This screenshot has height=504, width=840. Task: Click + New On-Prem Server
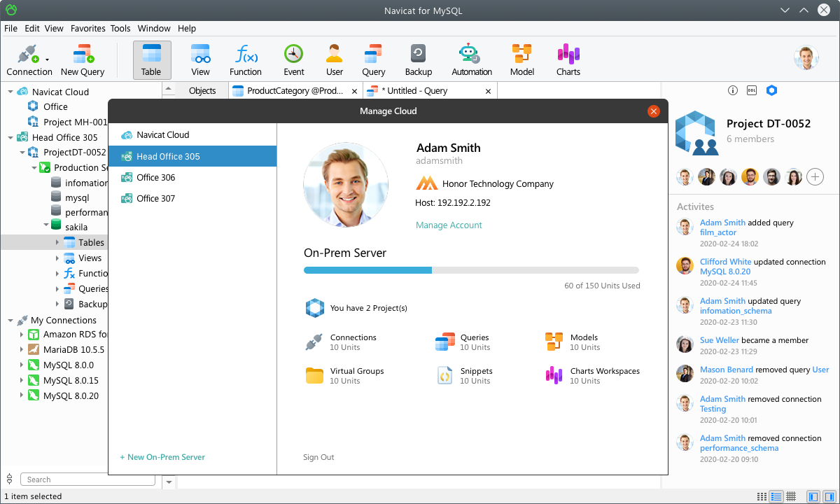162,457
